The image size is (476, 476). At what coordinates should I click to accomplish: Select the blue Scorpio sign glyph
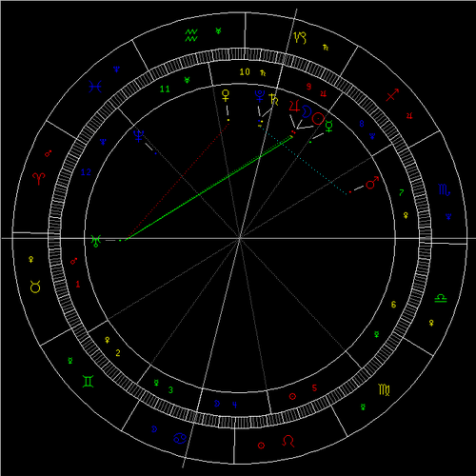click(444, 189)
